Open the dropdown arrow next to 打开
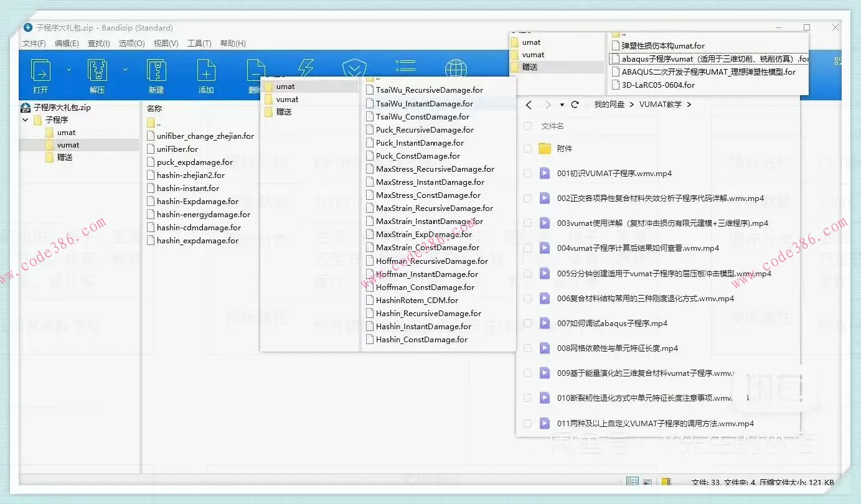861x504 pixels. tap(68, 70)
